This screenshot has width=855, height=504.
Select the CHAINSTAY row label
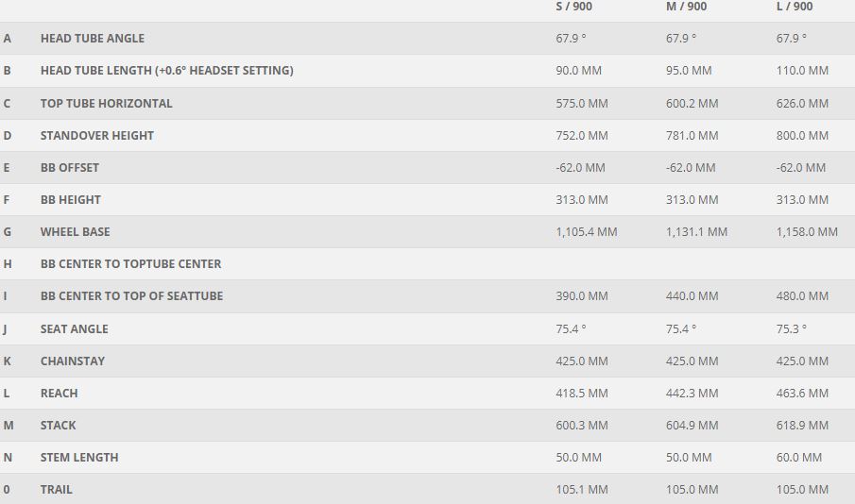tap(73, 361)
